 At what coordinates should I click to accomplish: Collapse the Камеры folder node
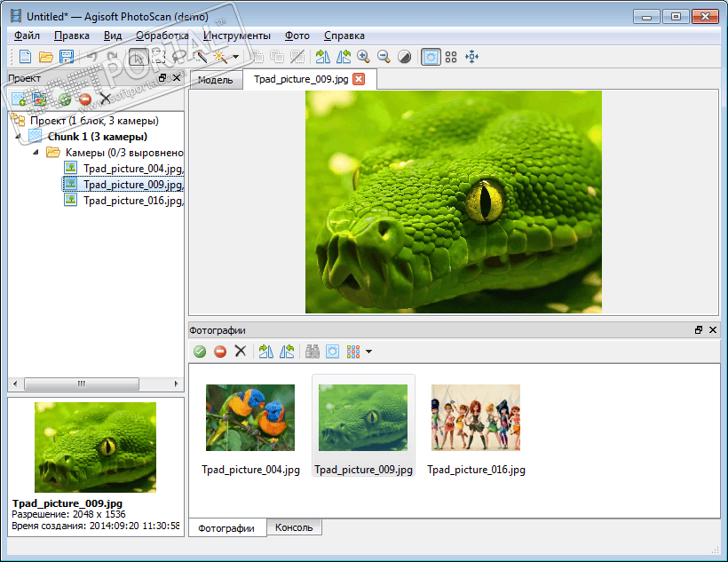pyautogui.click(x=36, y=153)
